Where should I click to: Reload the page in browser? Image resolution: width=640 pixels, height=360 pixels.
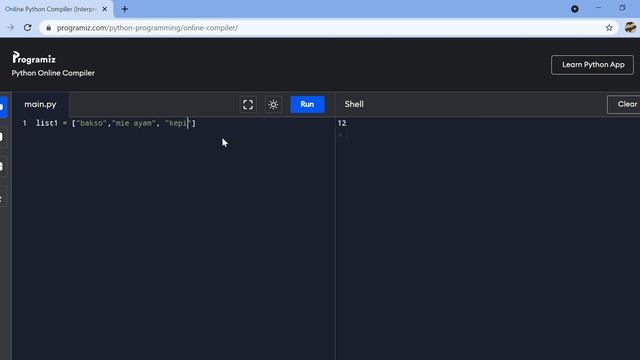[27, 28]
